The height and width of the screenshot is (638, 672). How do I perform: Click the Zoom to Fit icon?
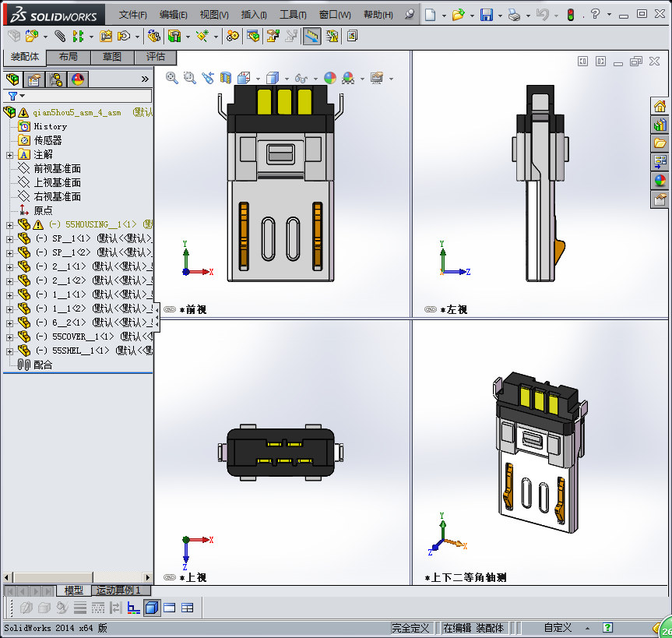pos(172,78)
